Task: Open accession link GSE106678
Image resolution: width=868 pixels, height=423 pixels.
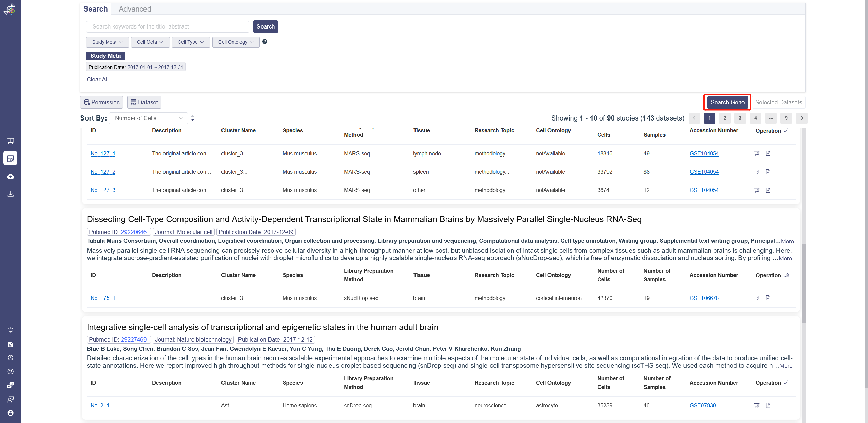Action: pyautogui.click(x=704, y=298)
